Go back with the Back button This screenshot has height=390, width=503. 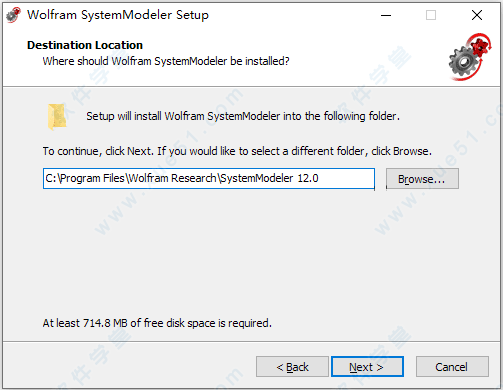(292, 367)
